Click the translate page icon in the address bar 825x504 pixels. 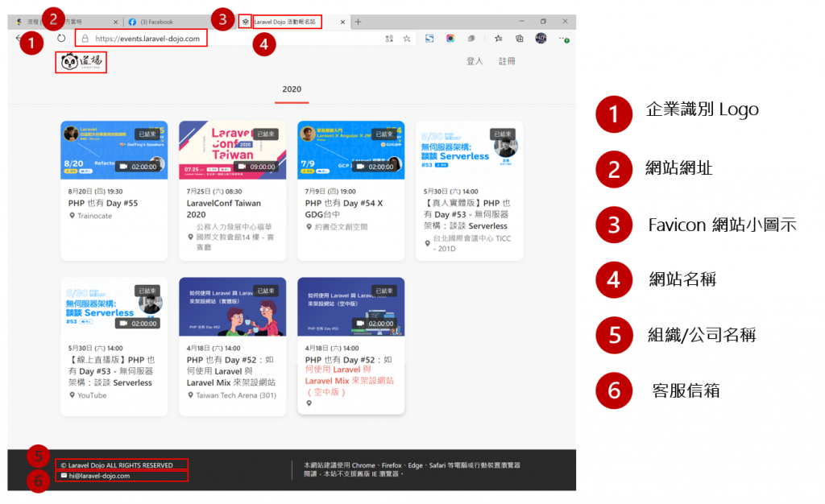[x=389, y=39]
